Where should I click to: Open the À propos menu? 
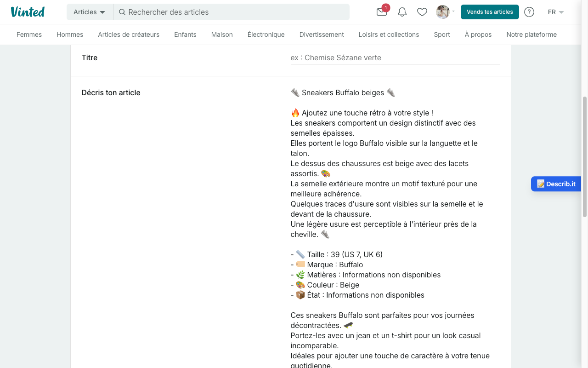coord(478,34)
